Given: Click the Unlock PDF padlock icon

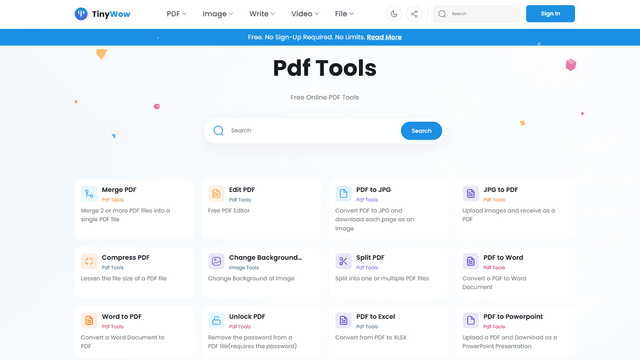Looking at the screenshot, I should [216, 320].
